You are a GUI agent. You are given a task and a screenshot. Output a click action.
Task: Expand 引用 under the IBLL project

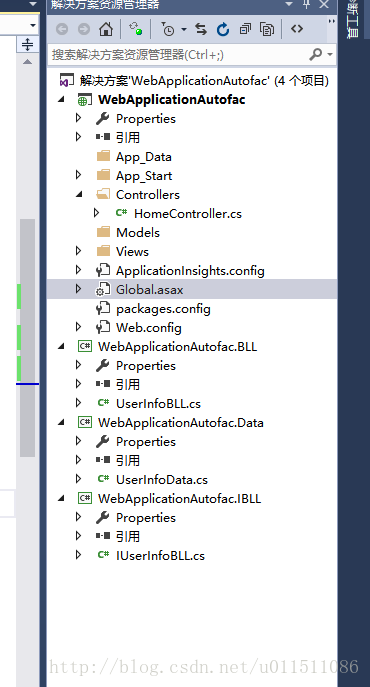(78, 536)
